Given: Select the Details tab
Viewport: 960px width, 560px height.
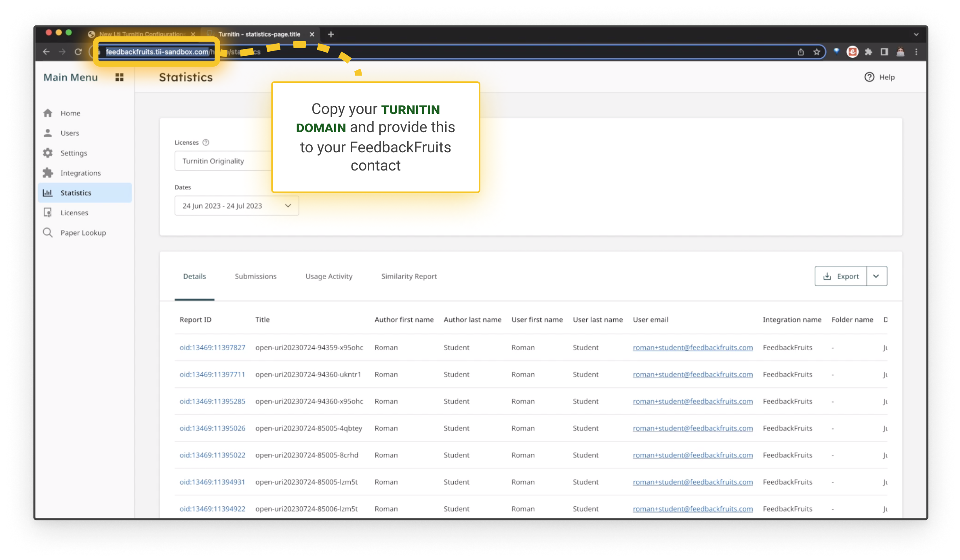Looking at the screenshot, I should pyautogui.click(x=194, y=276).
